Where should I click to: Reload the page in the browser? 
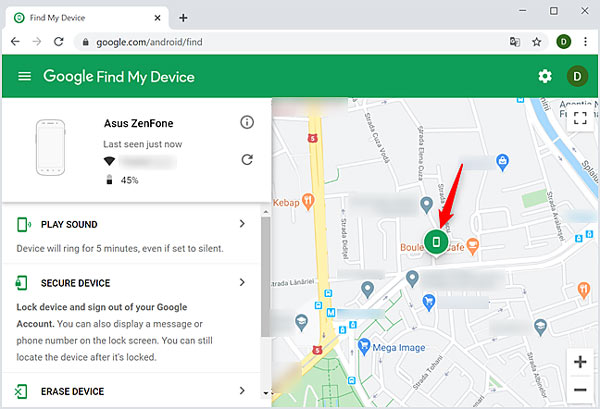(x=59, y=42)
